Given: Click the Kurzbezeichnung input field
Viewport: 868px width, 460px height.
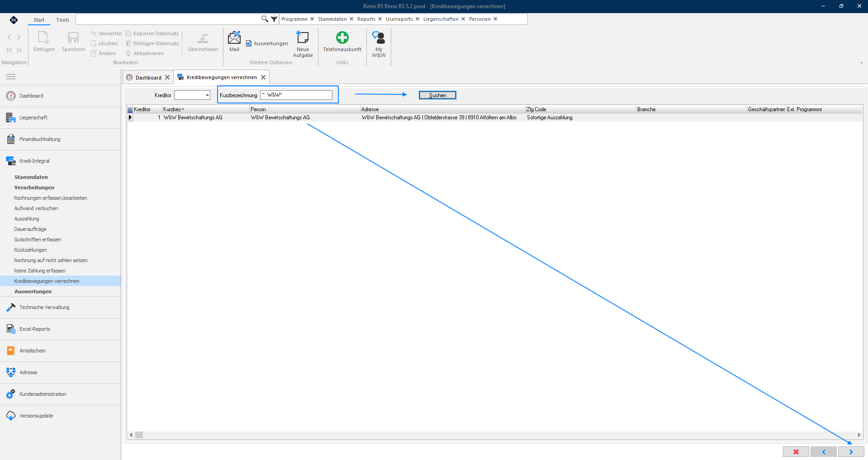Looking at the screenshot, I should [296, 95].
